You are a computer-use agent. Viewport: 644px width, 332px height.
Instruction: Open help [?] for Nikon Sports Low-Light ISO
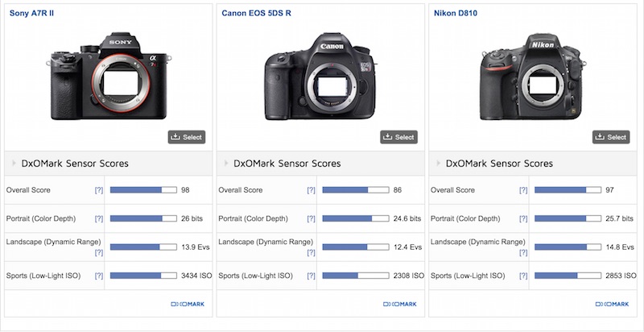[523, 276]
